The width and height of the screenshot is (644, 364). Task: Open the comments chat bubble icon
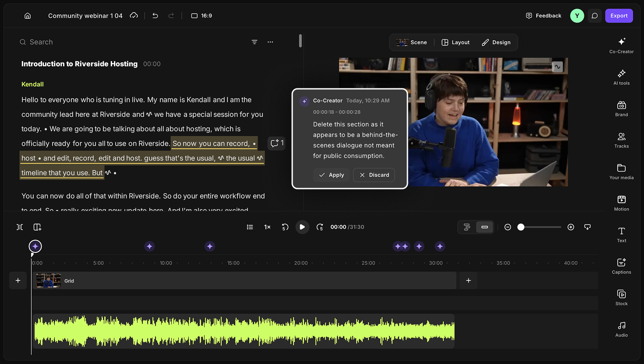pyautogui.click(x=594, y=16)
